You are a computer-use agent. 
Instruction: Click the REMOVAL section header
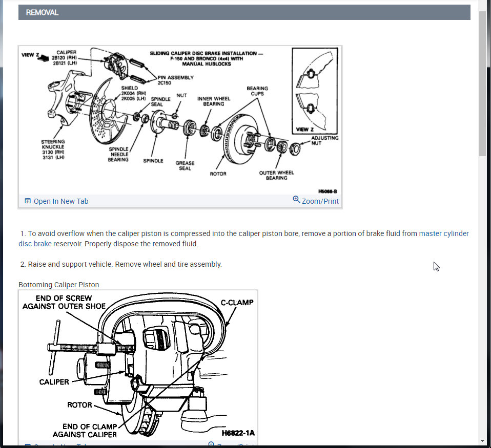(x=244, y=12)
